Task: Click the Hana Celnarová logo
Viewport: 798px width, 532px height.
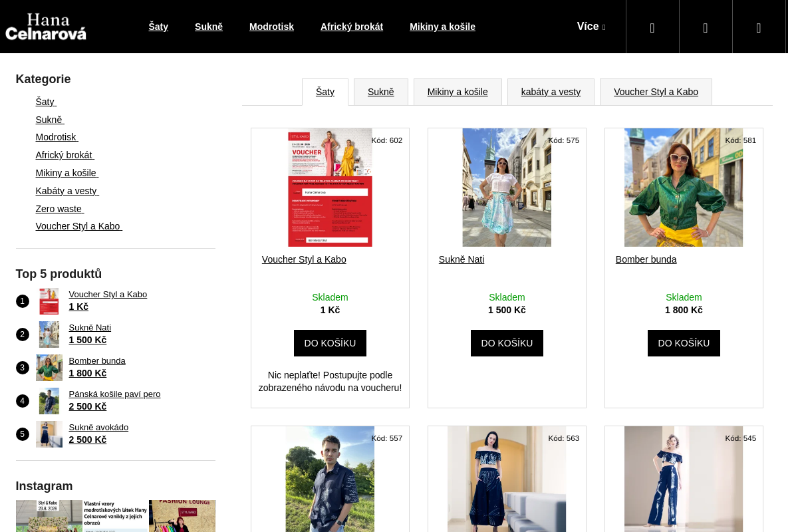Action: (x=46, y=27)
